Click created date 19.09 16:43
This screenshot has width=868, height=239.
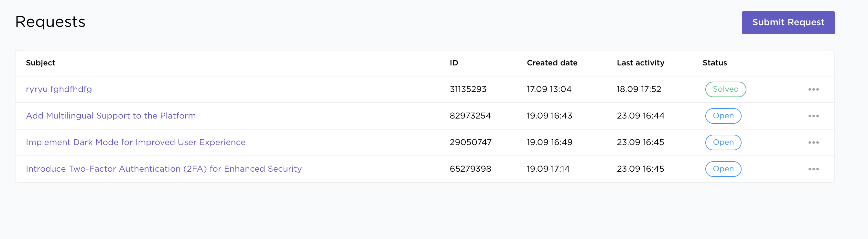coord(549,116)
